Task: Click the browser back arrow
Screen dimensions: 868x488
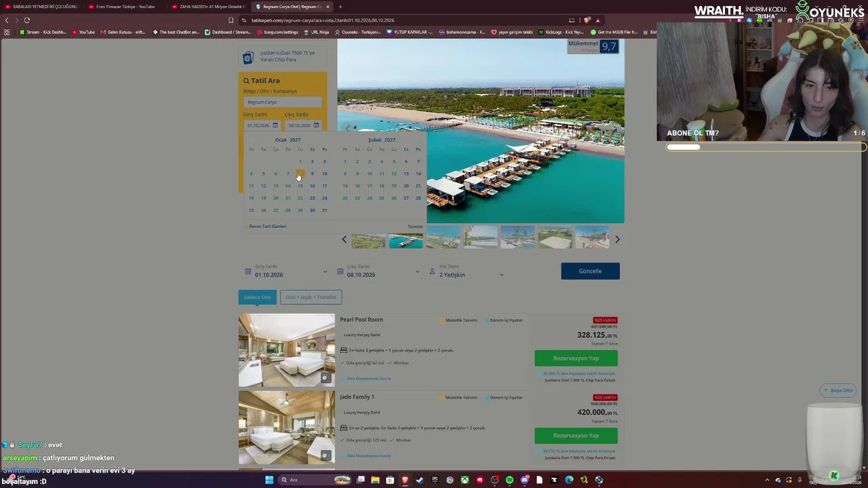Action: (x=7, y=20)
